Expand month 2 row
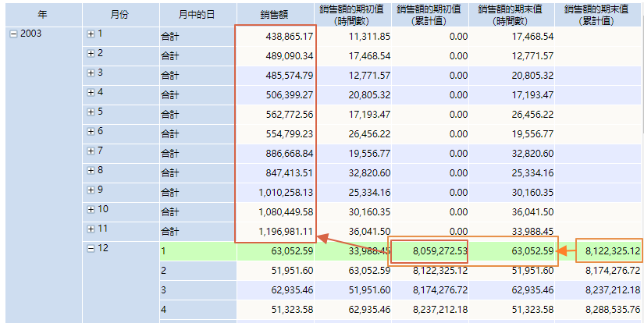This screenshot has height=323, width=644. [91, 54]
